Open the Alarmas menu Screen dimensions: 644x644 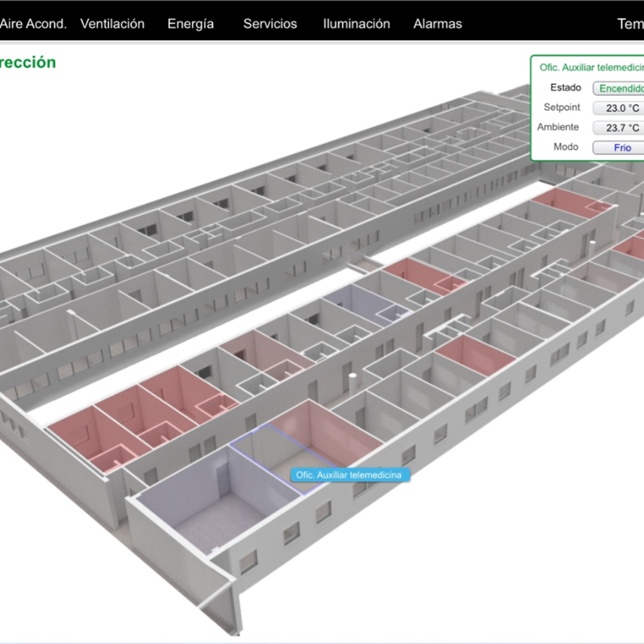click(x=437, y=24)
